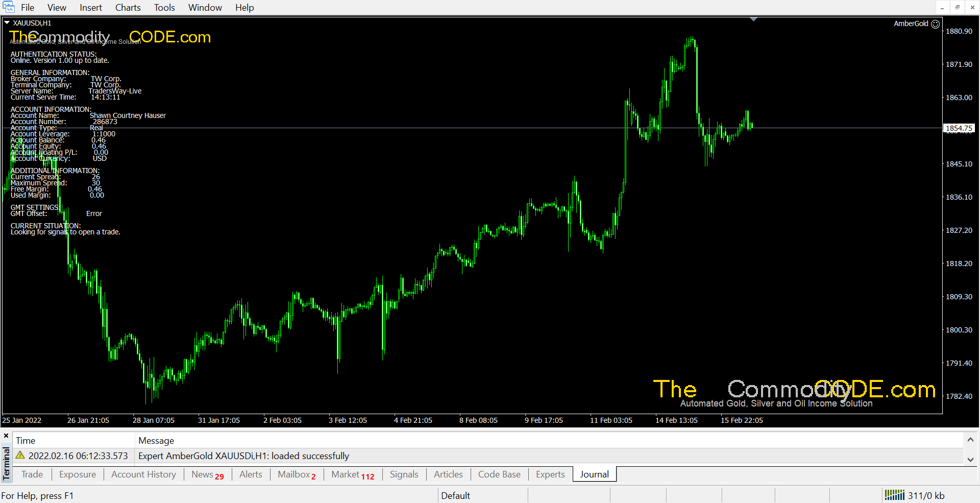Open the Tools menu

(x=164, y=8)
